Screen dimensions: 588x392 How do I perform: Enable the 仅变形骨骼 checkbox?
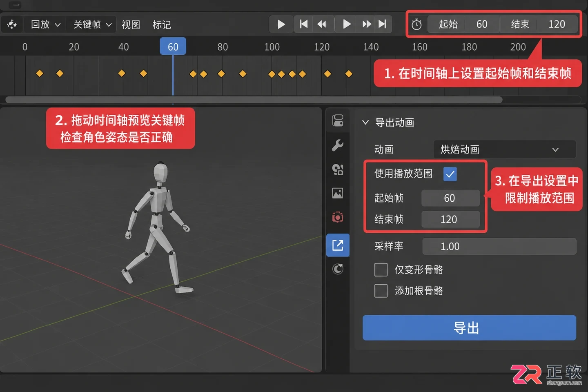pyautogui.click(x=381, y=269)
